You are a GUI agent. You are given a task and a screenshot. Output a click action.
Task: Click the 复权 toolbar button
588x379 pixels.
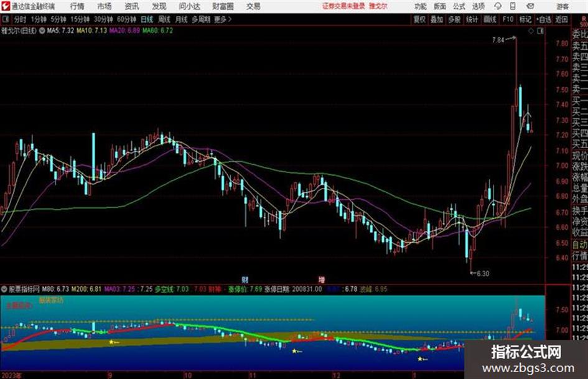(419, 19)
